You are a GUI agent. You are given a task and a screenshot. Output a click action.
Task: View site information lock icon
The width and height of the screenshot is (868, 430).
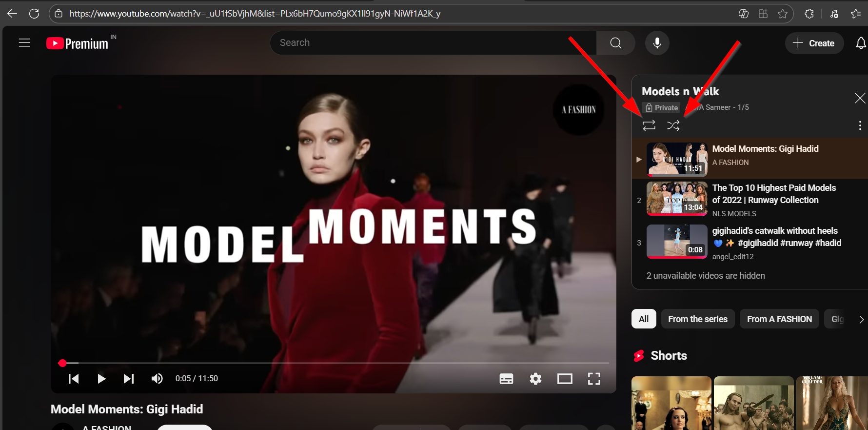tap(59, 14)
